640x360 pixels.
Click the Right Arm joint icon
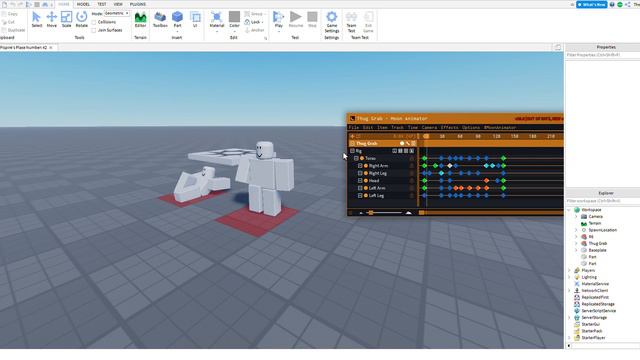point(366,166)
